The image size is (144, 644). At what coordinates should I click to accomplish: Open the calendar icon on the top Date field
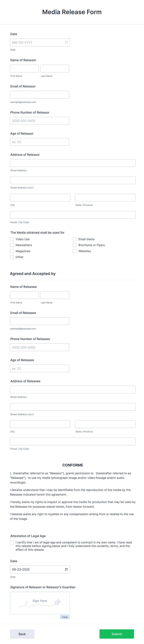[66, 43]
